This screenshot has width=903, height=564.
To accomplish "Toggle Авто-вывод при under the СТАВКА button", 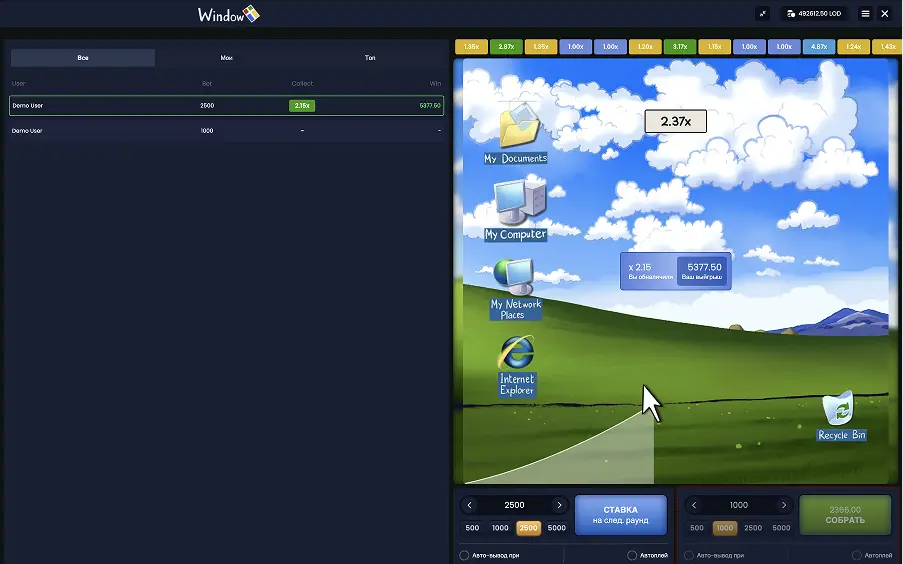I will (x=464, y=555).
